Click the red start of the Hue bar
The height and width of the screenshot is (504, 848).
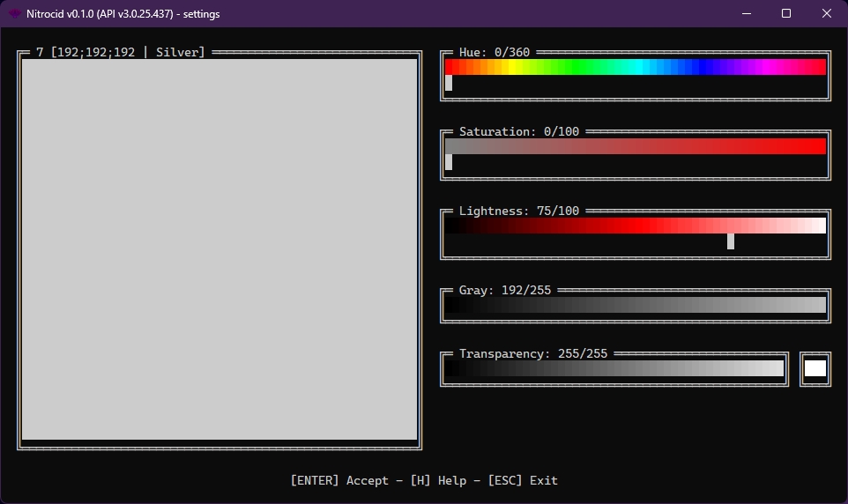(450, 67)
